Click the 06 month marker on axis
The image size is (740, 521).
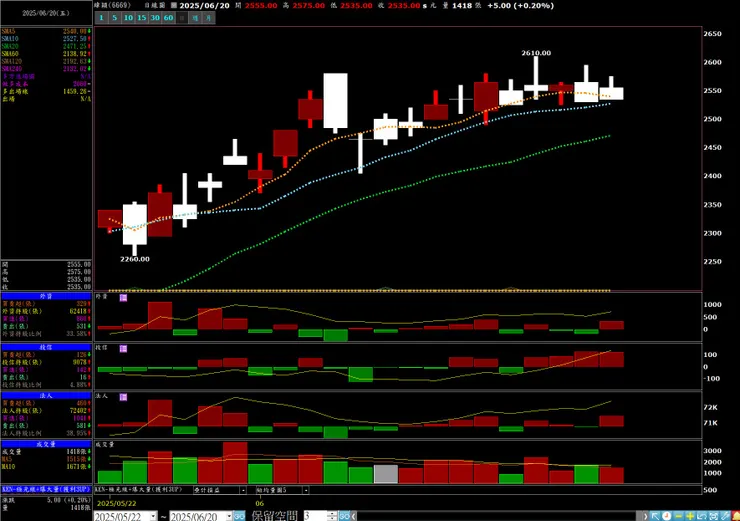click(x=260, y=504)
